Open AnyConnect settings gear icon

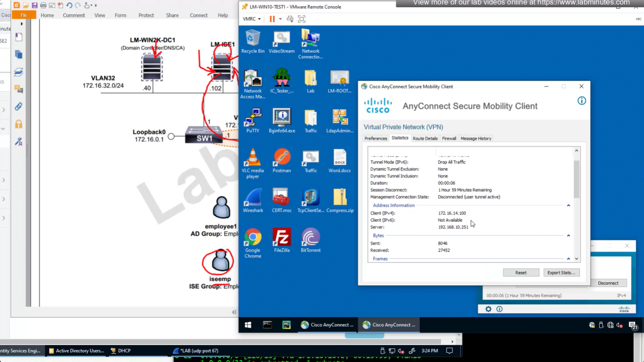488,309
